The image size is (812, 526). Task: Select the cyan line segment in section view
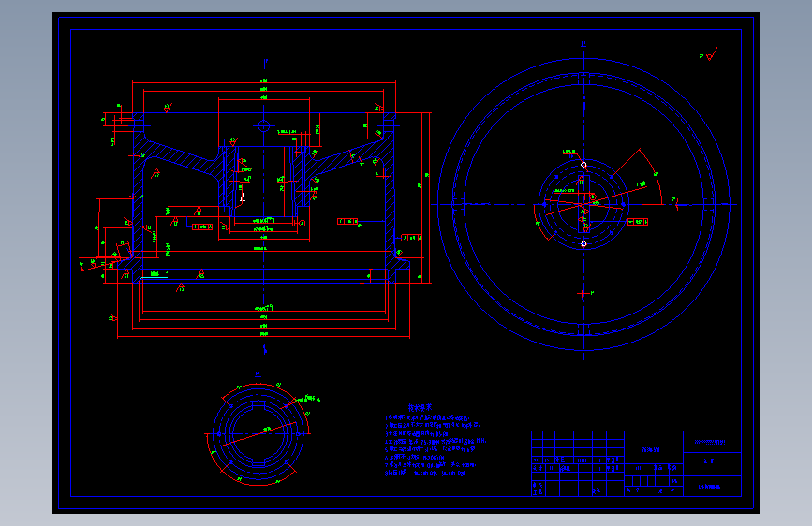pyautogui.click(x=155, y=278)
